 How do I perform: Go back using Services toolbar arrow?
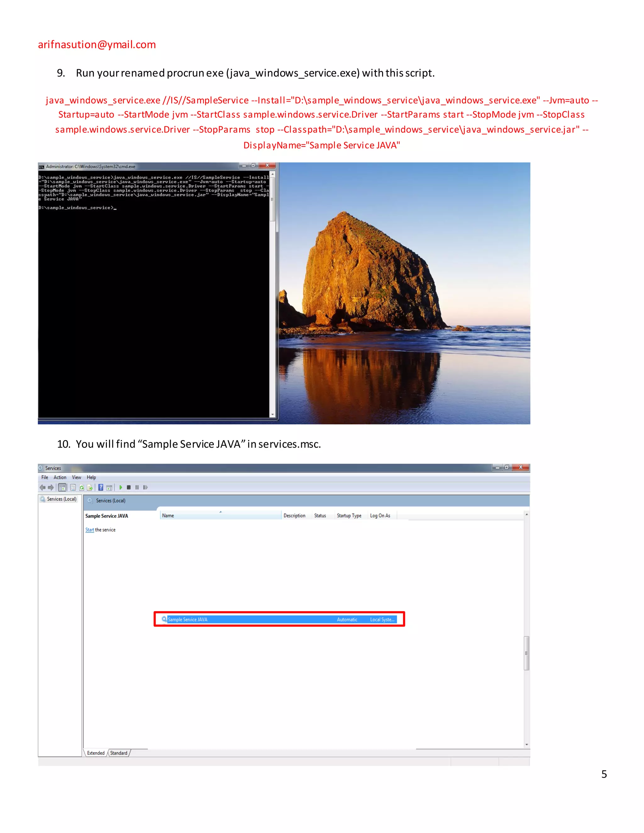click(x=42, y=488)
